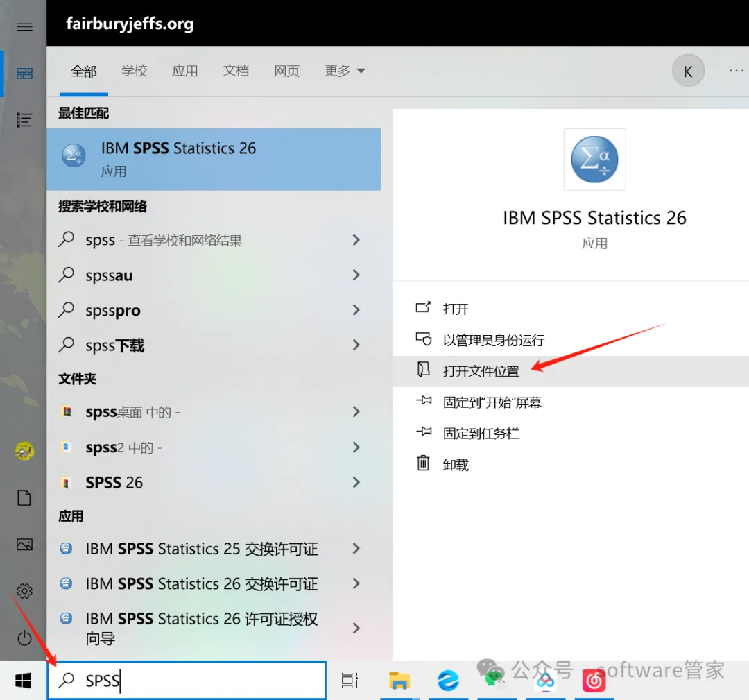Viewport: 749px width, 700px height.
Task: Open WeChat from taskbar
Action: point(495,678)
